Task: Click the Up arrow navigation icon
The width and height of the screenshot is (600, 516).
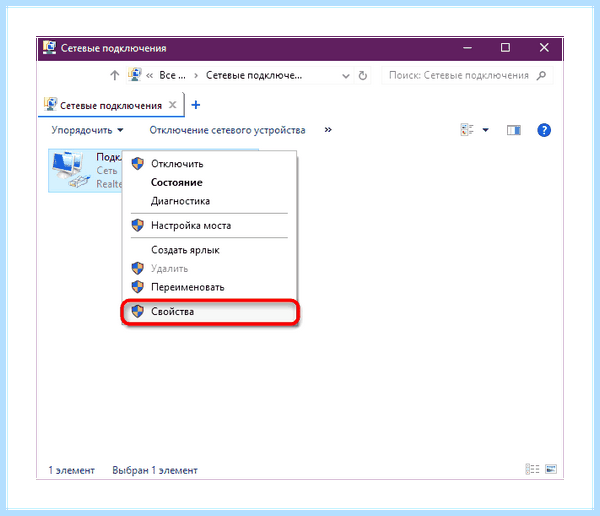Action: 114,75
